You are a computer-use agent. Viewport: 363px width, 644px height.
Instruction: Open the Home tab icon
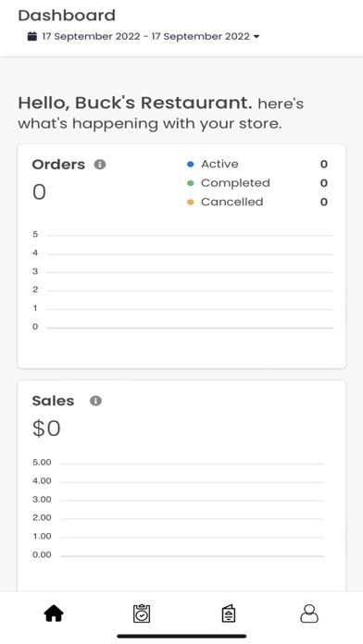(x=54, y=614)
